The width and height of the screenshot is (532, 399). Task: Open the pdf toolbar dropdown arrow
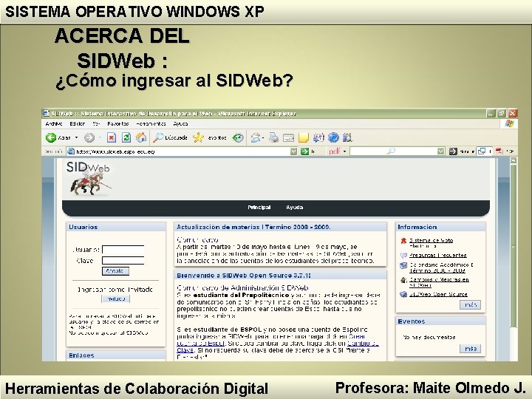(345, 151)
